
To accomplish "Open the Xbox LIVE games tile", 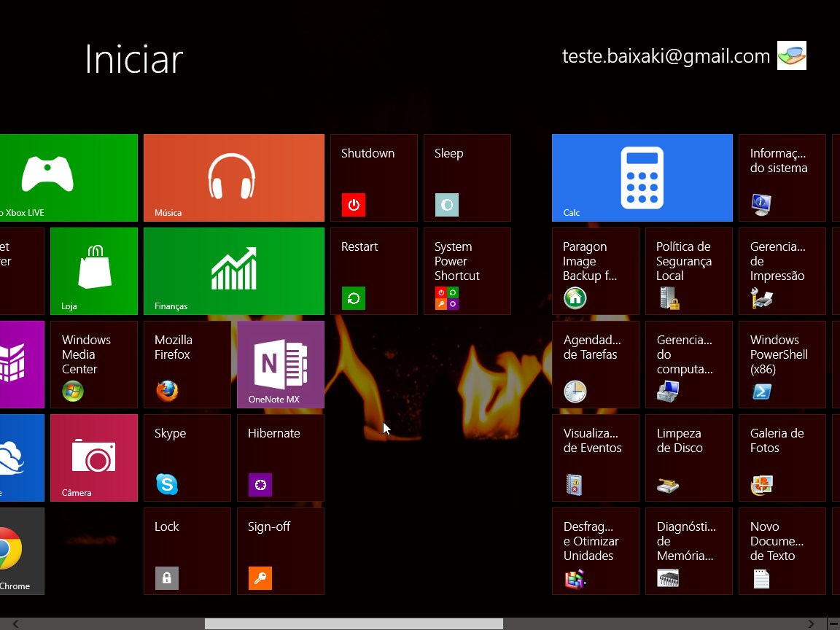I will (x=69, y=178).
